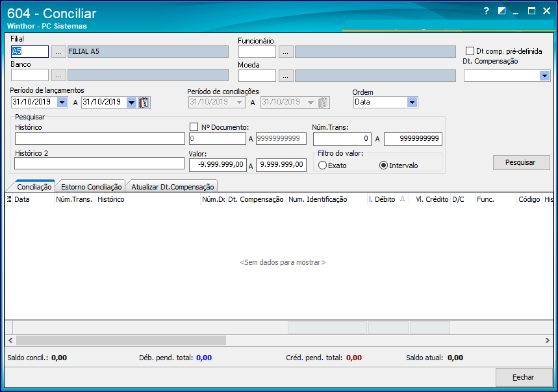Enable Dt comp. pré-definida checkbox
This screenshot has width=558, height=392.
(470, 51)
